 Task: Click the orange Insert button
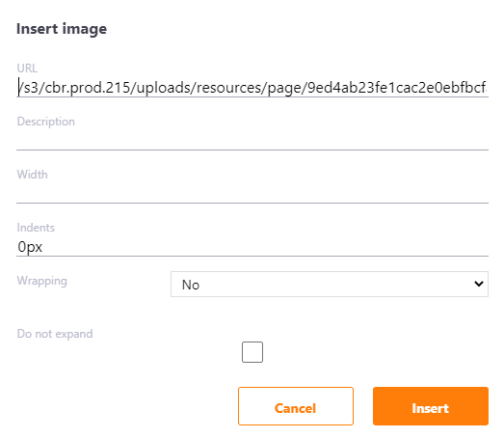(x=431, y=406)
